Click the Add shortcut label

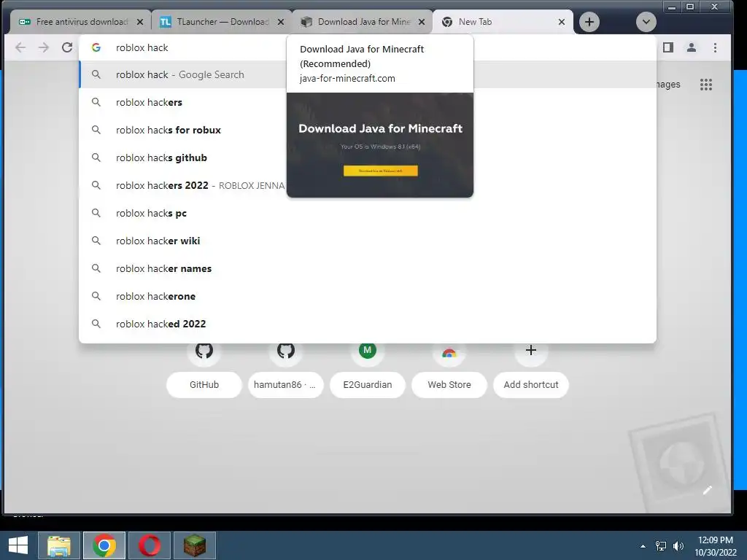click(x=531, y=385)
